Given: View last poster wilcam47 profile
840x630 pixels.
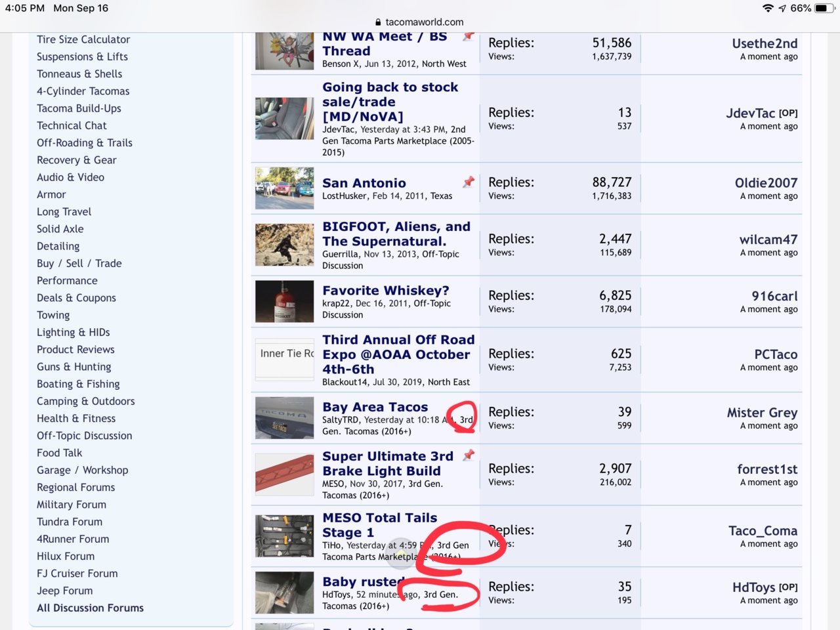Looking at the screenshot, I should click(x=768, y=240).
